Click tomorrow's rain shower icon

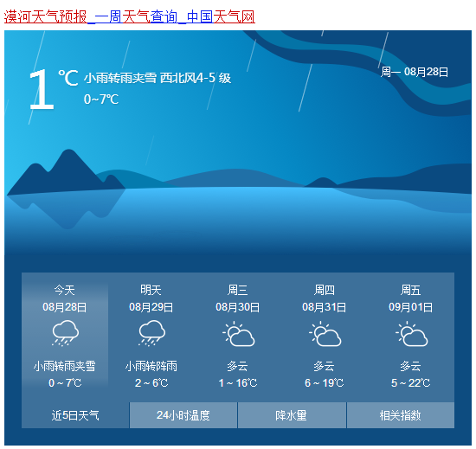click(x=151, y=333)
